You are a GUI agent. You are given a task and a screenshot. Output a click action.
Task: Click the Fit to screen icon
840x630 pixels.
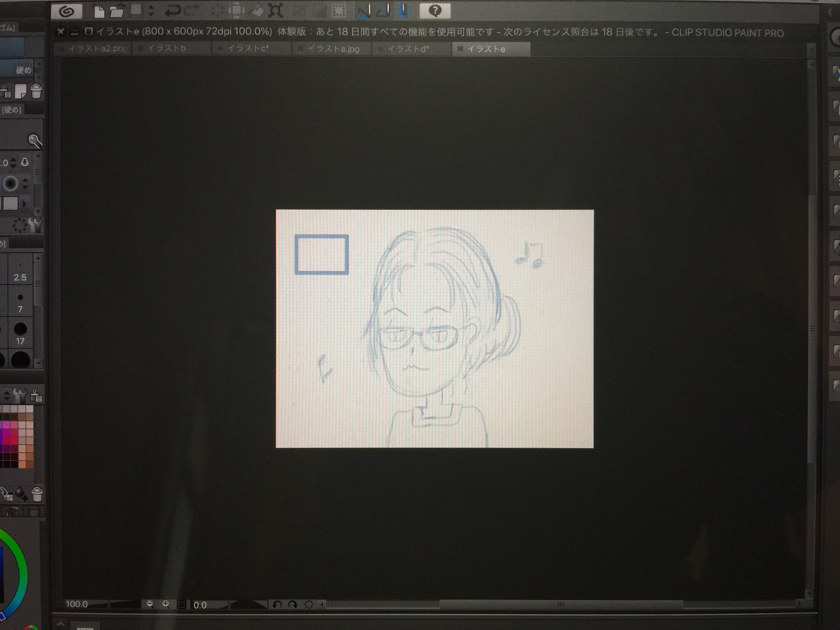coord(181,604)
